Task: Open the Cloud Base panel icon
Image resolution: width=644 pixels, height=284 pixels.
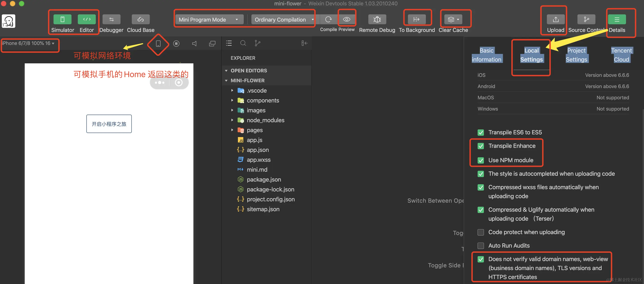Action: tap(141, 19)
